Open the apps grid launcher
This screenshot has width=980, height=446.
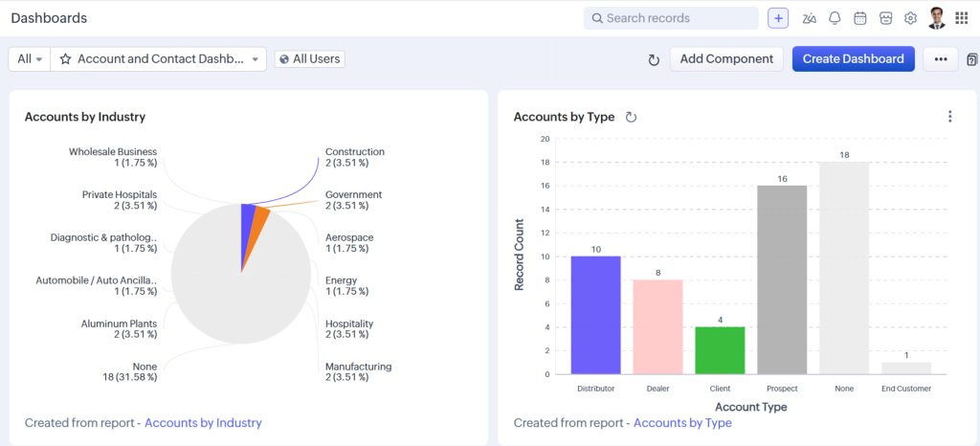(962, 18)
